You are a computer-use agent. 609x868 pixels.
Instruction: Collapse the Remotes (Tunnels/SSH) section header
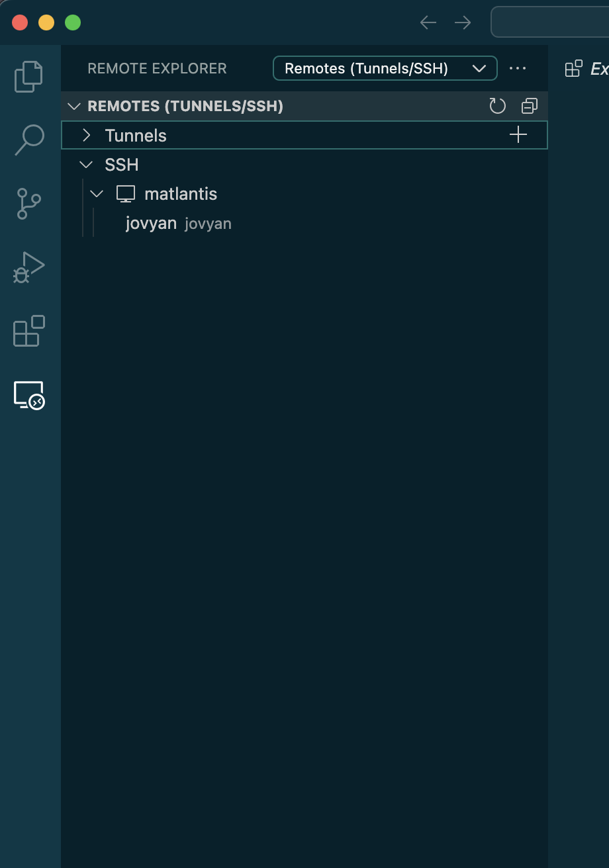[75, 107]
